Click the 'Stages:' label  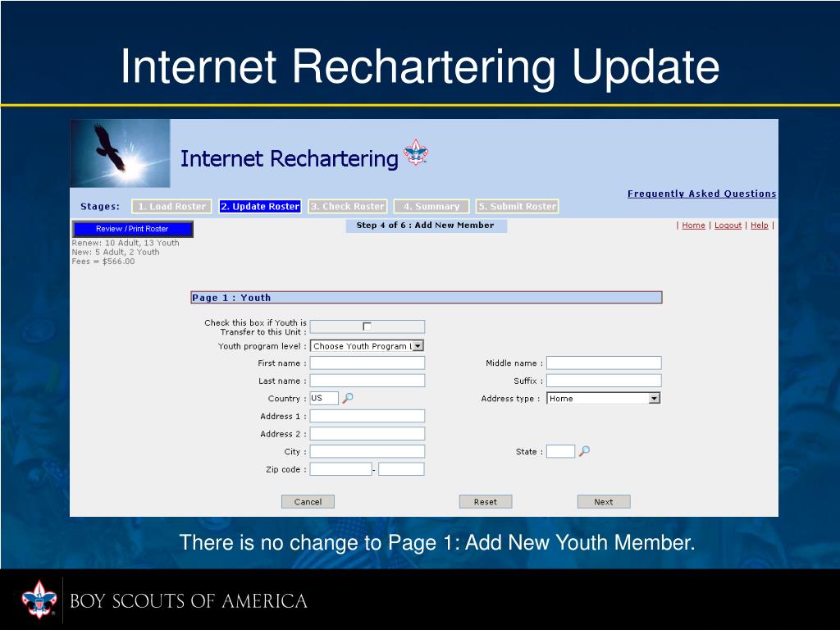(100, 206)
